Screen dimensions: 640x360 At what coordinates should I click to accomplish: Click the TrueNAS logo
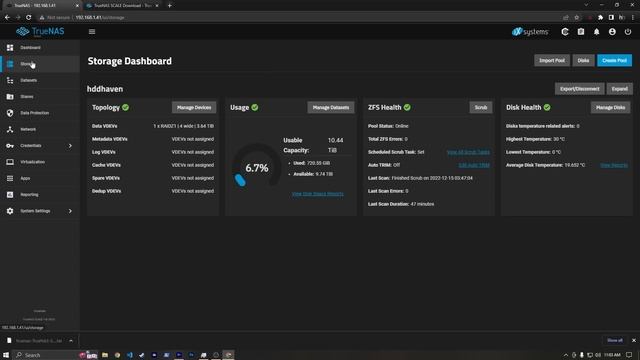point(40,31)
